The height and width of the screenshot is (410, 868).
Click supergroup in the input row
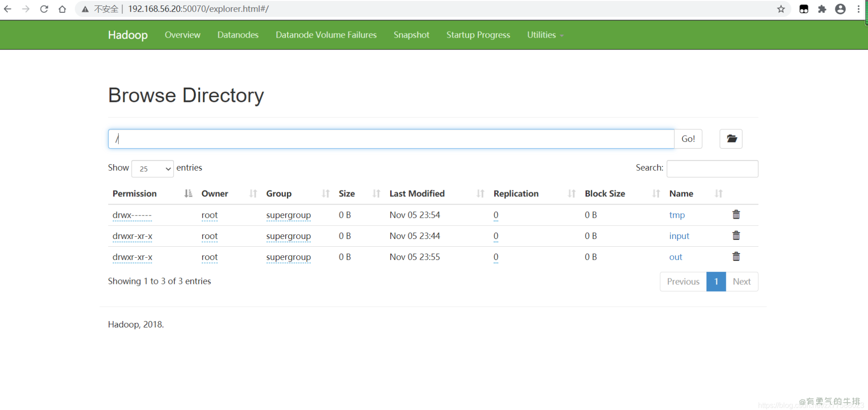[288, 236]
